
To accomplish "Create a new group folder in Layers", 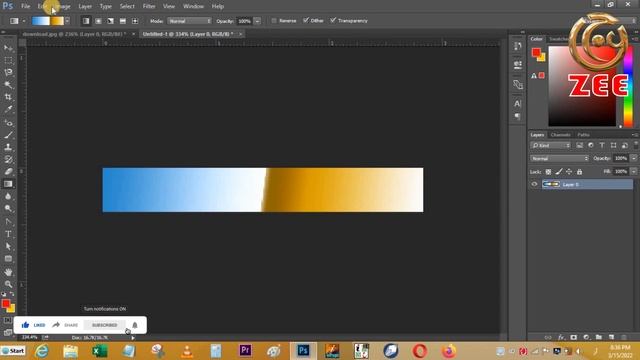I will (x=599, y=337).
